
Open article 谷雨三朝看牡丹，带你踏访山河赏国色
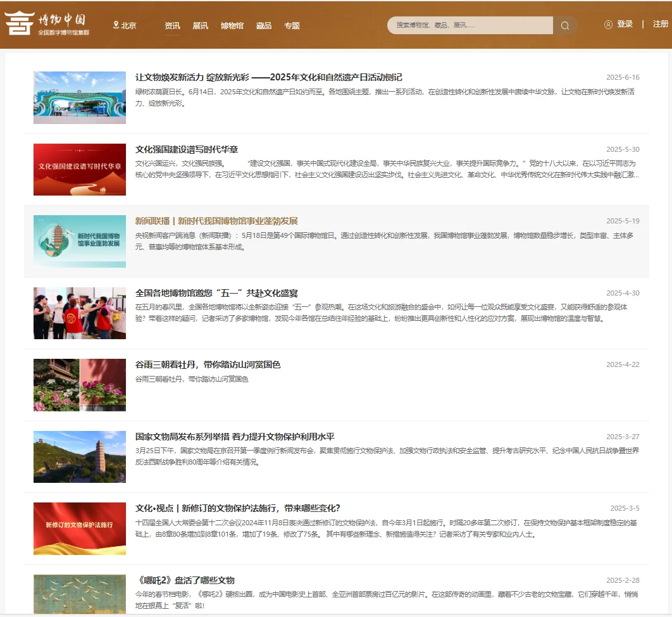click(x=208, y=365)
